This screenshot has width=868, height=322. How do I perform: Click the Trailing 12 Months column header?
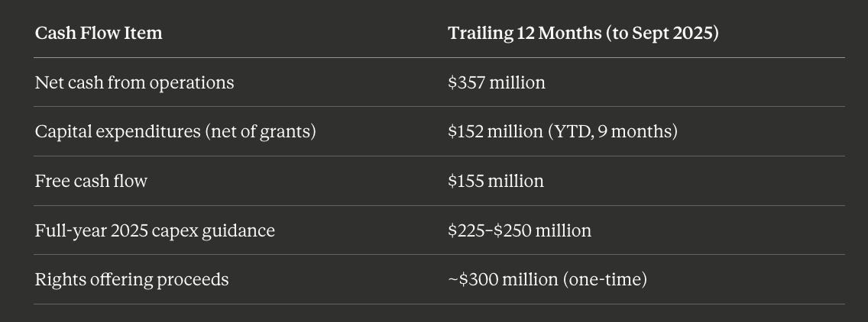point(583,34)
